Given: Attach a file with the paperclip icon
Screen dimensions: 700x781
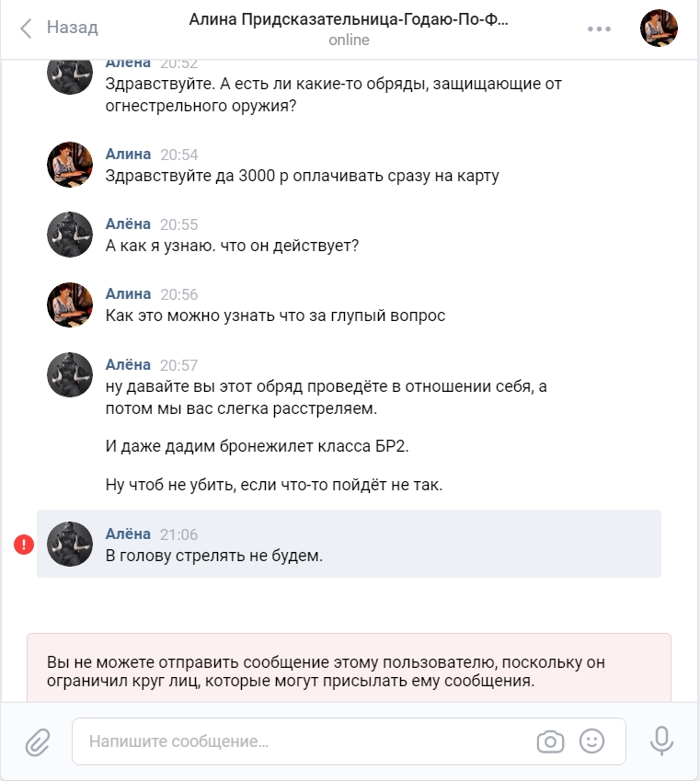Looking at the screenshot, I should pos(38,741).
